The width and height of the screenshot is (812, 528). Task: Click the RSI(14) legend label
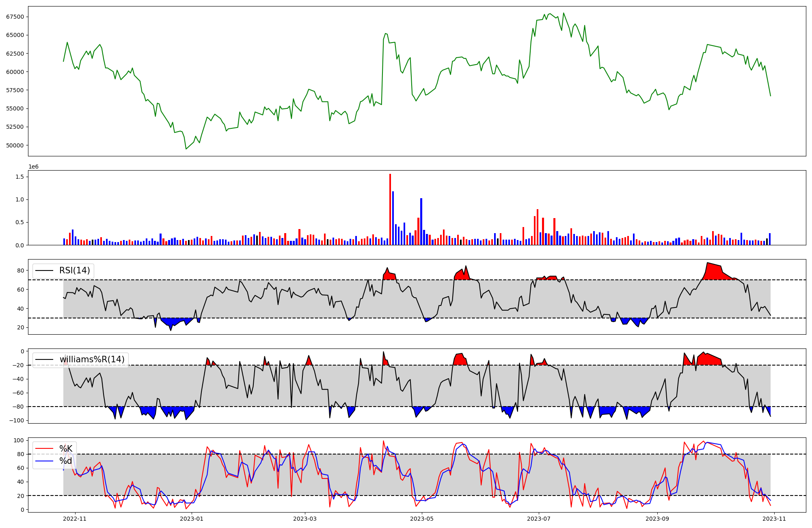click(x=75, y=270)
